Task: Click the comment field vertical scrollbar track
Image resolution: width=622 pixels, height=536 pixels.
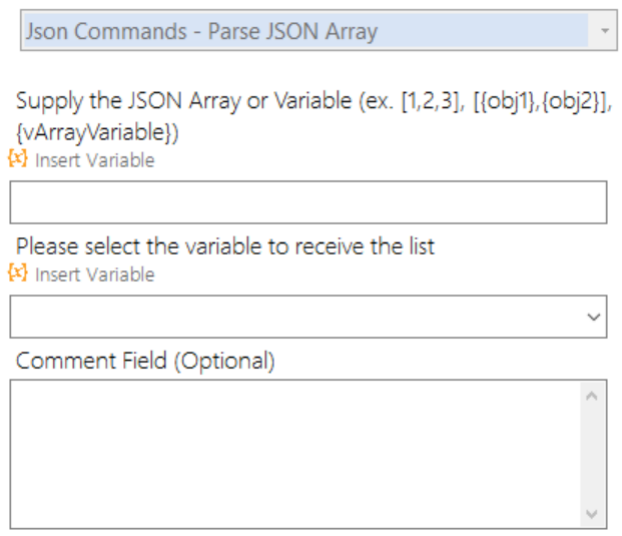Action: tap(590, 455)
